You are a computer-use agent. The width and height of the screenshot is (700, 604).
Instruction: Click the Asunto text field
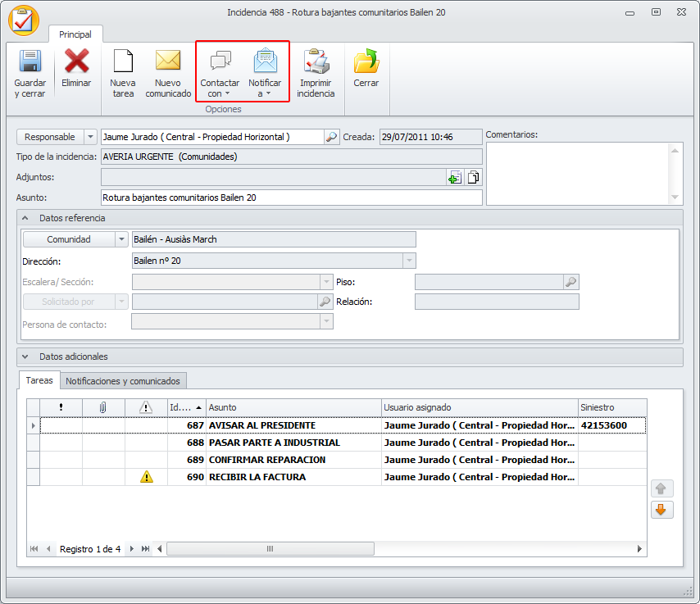pos(292,198)
